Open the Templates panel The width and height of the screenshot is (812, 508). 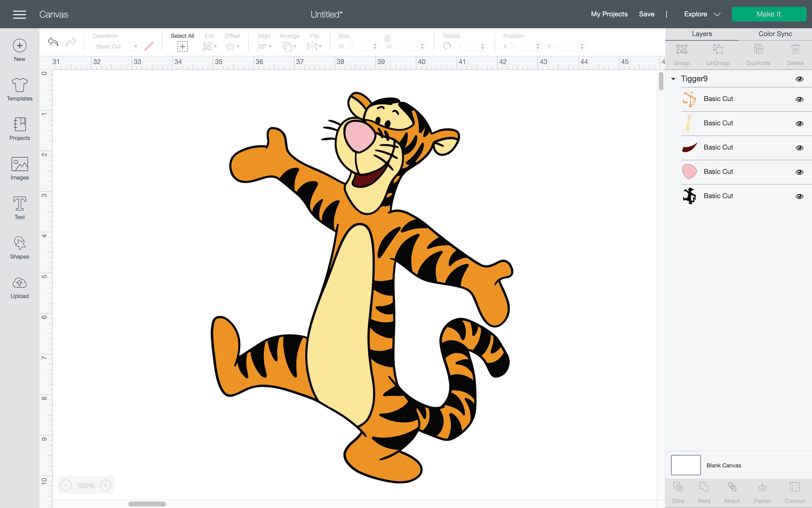(19, 89)
